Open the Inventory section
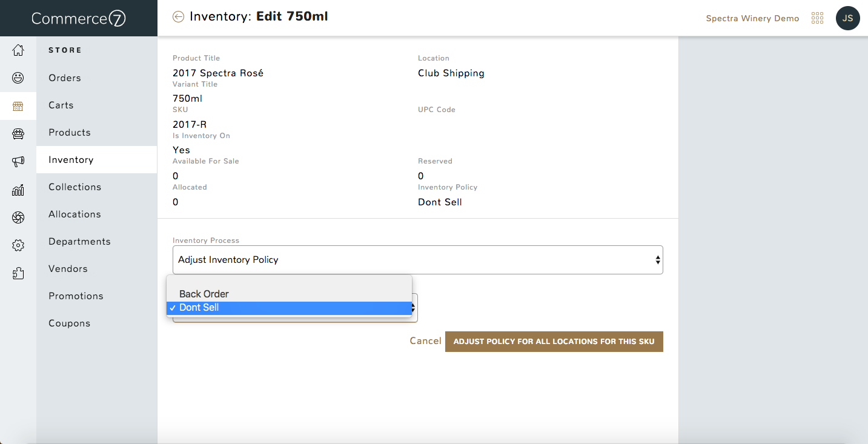This screenshot has width=868, height=444. point(97,159)
